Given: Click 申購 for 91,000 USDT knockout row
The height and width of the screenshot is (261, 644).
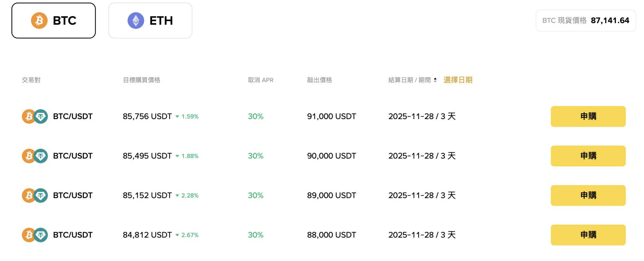Looking at the screenshot, I should point(588,116).
